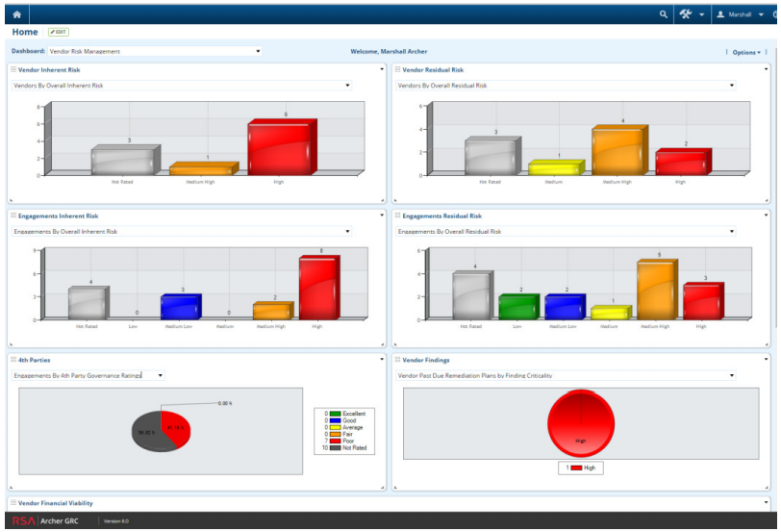Screen dimensions: 781x532
Task: Open Vendor Findings panel menu arrow
Action: (766, 359)
